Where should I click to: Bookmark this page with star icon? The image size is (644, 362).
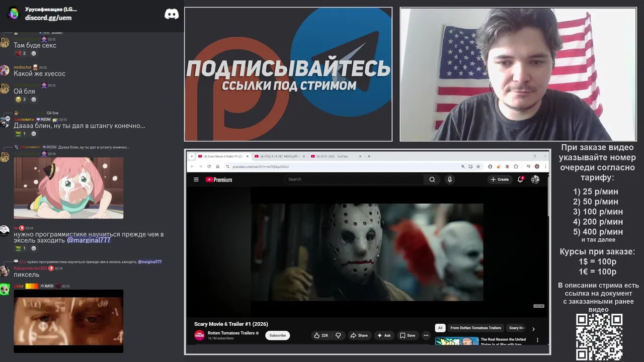[x=478, y=166]
